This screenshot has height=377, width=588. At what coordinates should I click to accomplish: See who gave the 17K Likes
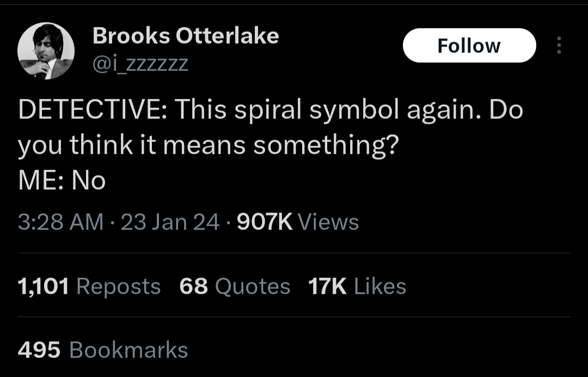[357, 287]
